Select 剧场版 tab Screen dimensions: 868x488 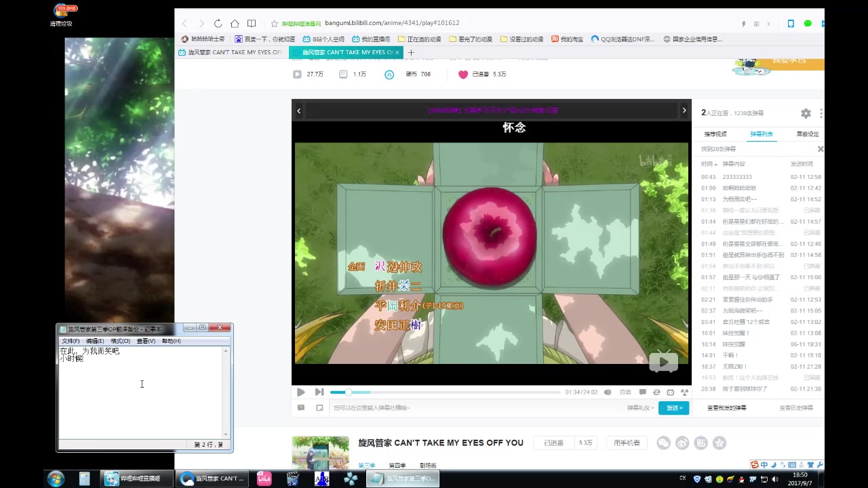[x=429, y=466]
